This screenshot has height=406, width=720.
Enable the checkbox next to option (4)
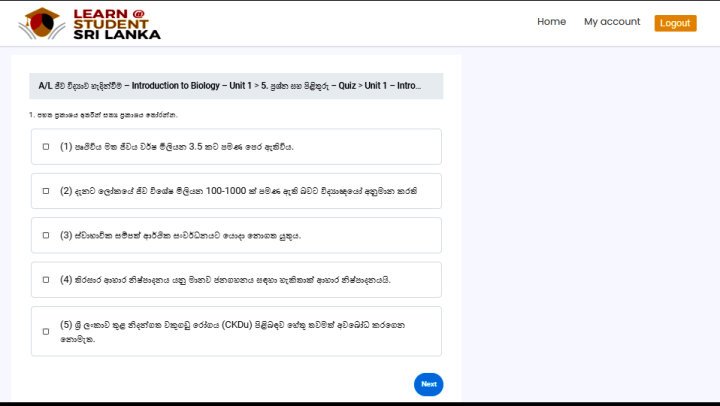pyautogui.click(x=46, y=280)
